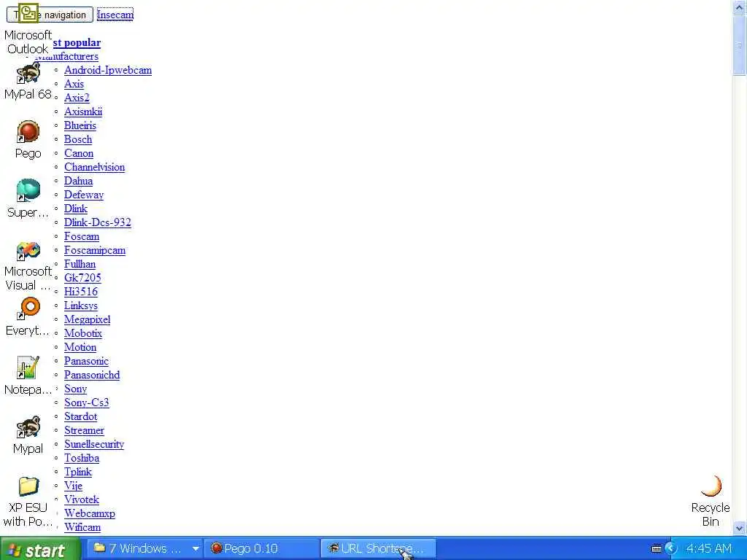Follow the Axis manufacturer link
The width and height of the screenshot is (747, 560).
tap(74, 84)
